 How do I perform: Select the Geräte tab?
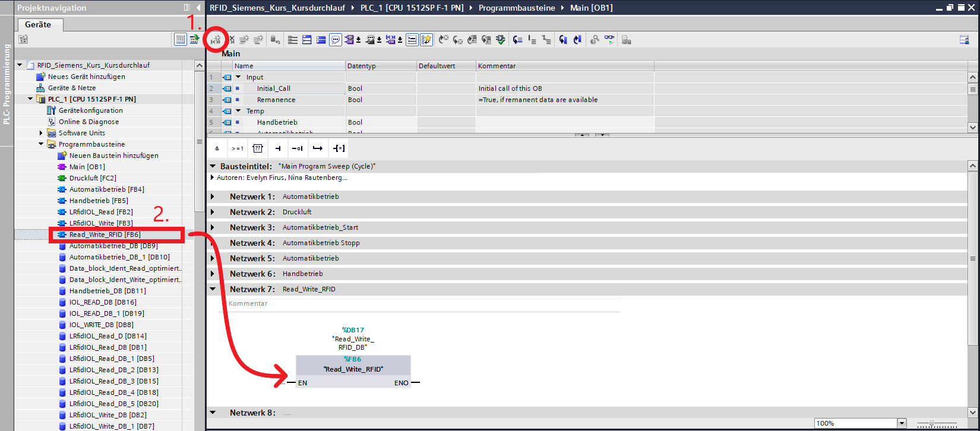(x=38, y=24)
